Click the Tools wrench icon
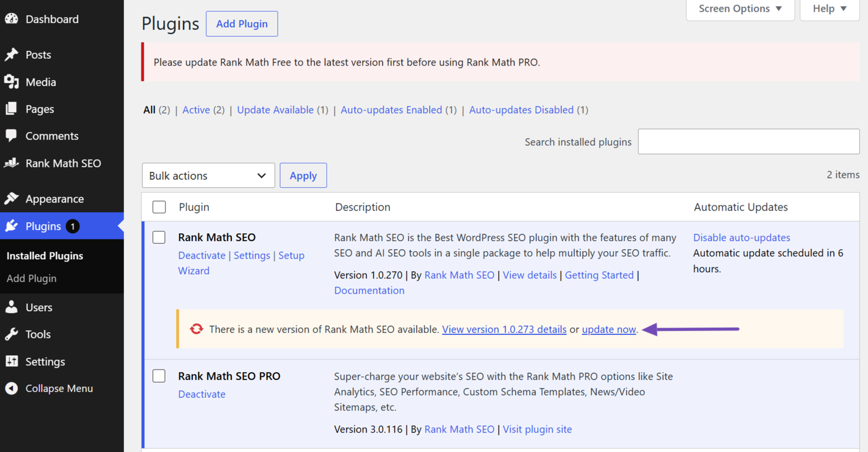 (11, 334)
